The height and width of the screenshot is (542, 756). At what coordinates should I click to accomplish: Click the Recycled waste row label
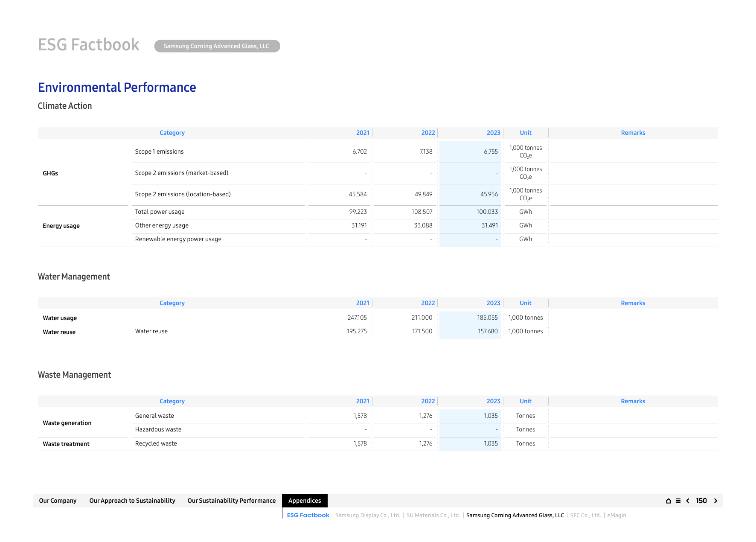coord(156,443)
